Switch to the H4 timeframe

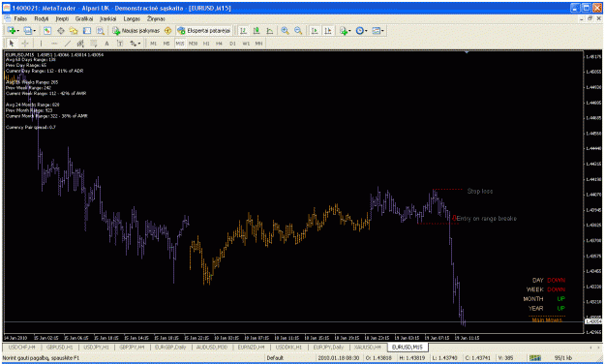[219, 44]
